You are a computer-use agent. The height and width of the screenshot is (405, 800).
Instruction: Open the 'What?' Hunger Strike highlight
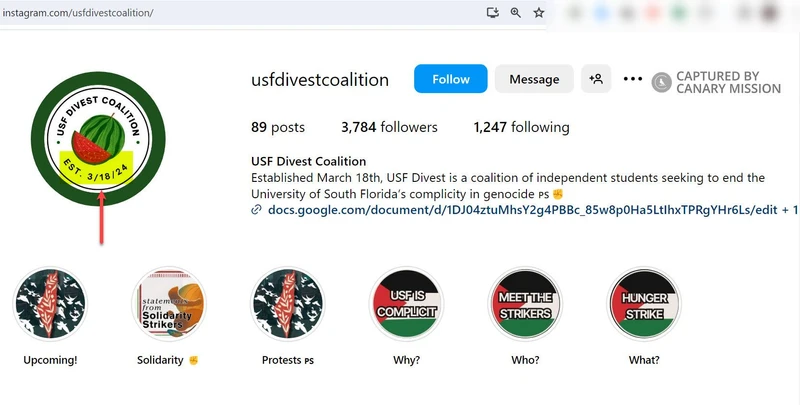point(645,304)
